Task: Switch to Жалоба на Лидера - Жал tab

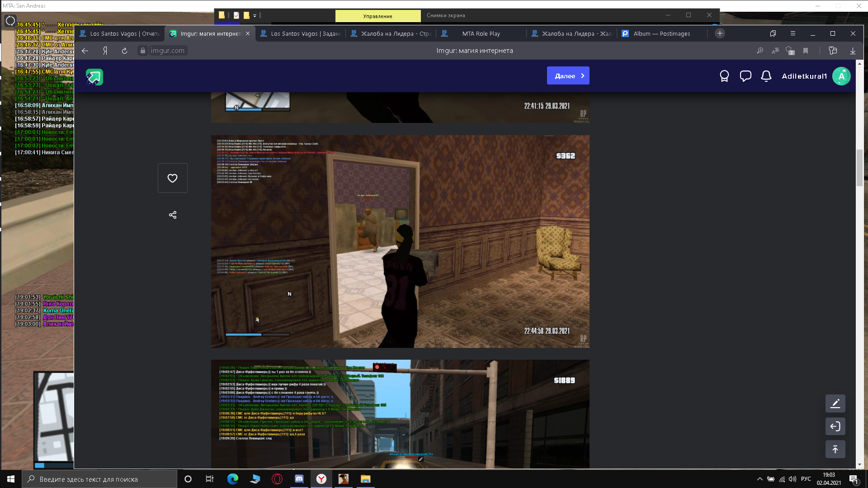Action: click(x=572, y=33)
